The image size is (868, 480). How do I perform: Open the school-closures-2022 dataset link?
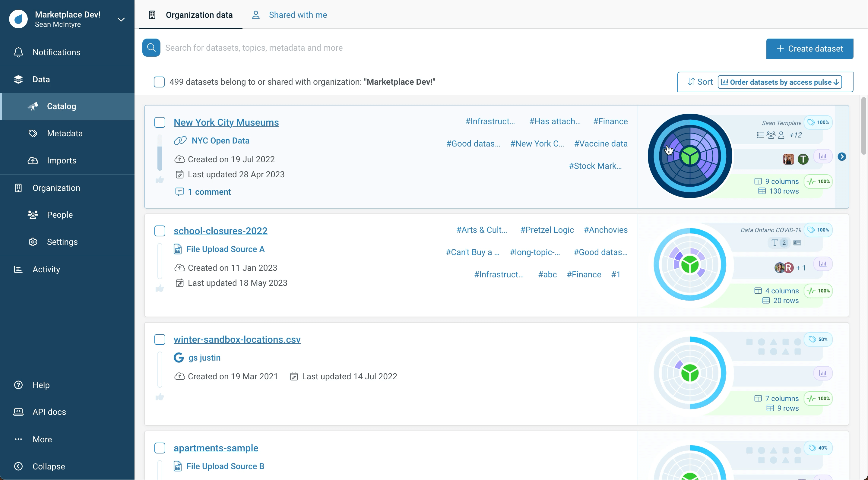[x=220, y=231]
